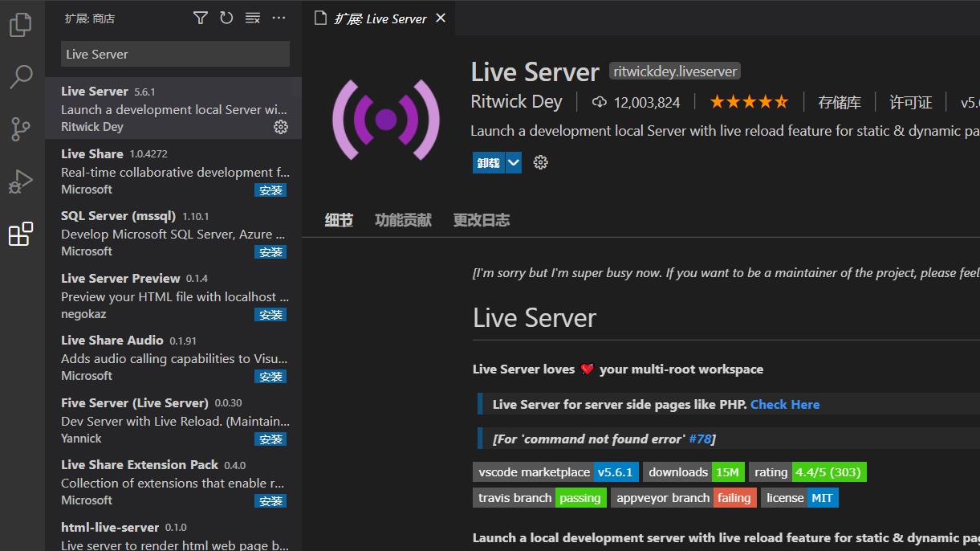Open the gear menu beside the 卸载 button
This screenshot has height=551, width=980.
point(541,163)
